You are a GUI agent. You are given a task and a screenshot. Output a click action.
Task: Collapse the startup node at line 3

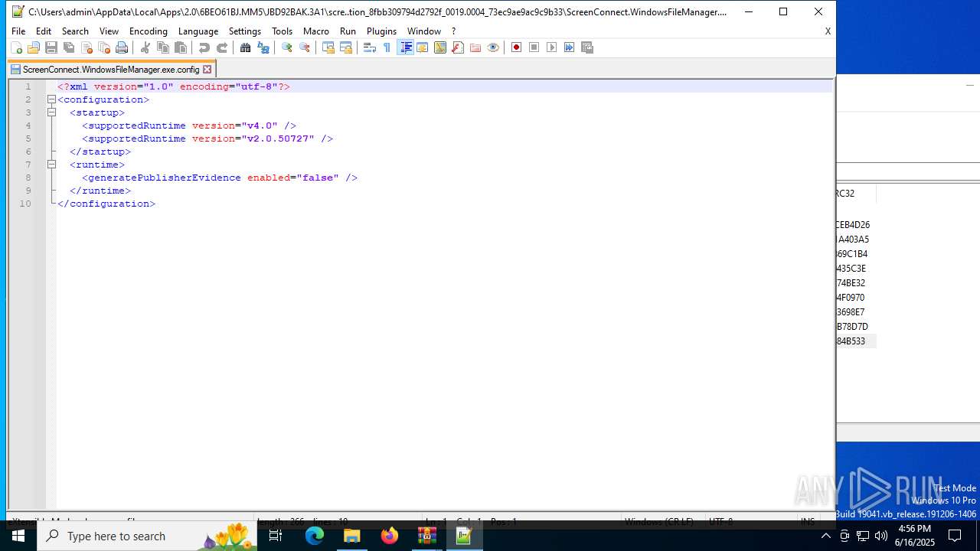[51, 112]
